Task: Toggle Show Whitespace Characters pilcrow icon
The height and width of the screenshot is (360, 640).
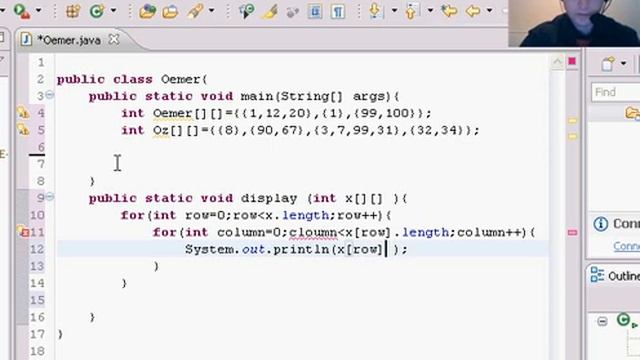Action: point(338,11)
